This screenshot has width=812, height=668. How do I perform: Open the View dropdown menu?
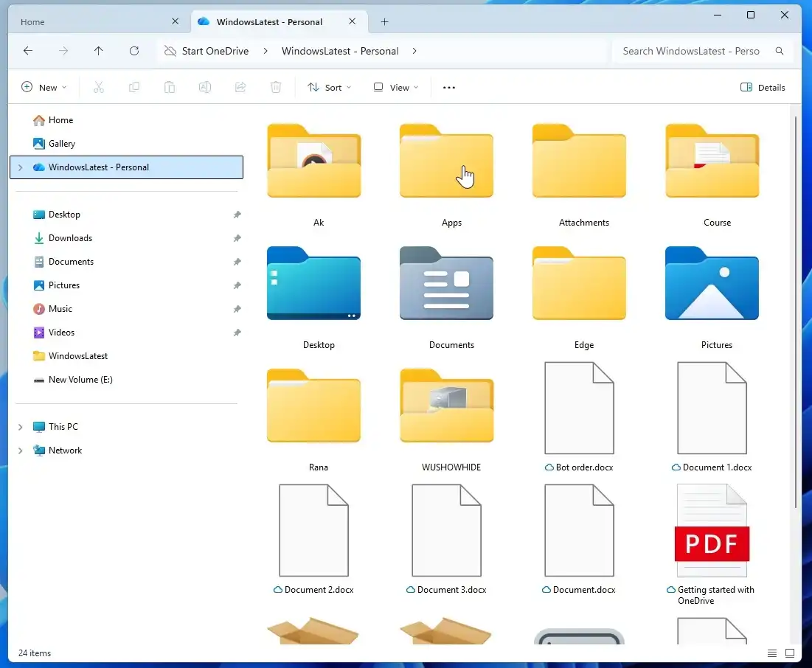point(396,88)
